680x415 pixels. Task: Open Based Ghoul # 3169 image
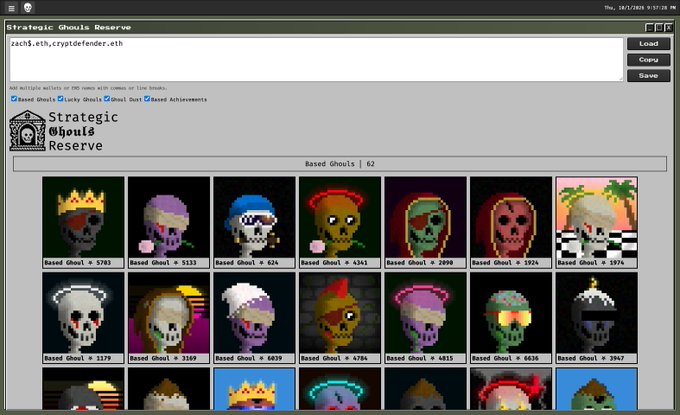[169, 313]
